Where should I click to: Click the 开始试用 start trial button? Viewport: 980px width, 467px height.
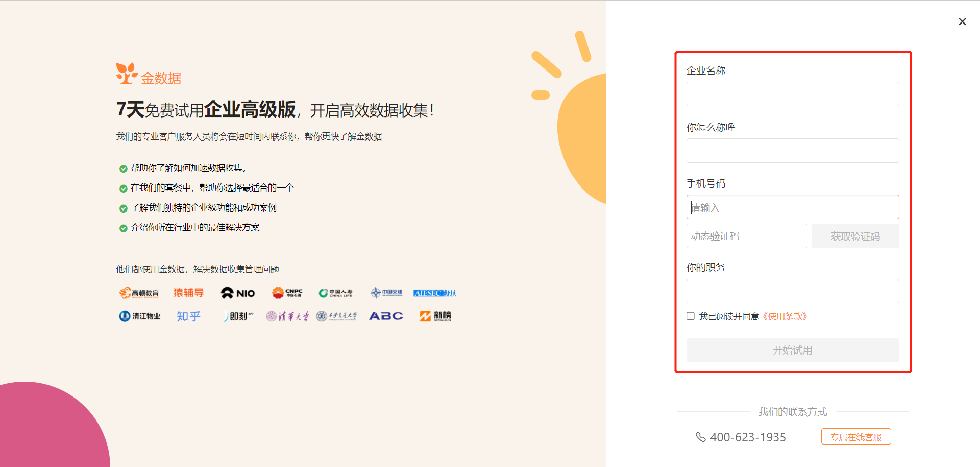pyautogui.click(x=793, y=350)
